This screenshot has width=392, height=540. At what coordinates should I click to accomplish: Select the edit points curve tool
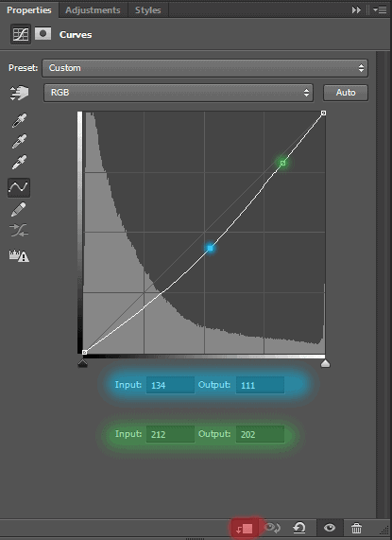pos(19,187)
